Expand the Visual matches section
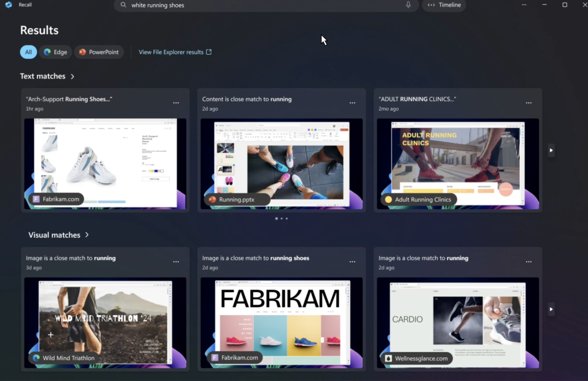The image size is (588, 381). (x=59, y=235)
